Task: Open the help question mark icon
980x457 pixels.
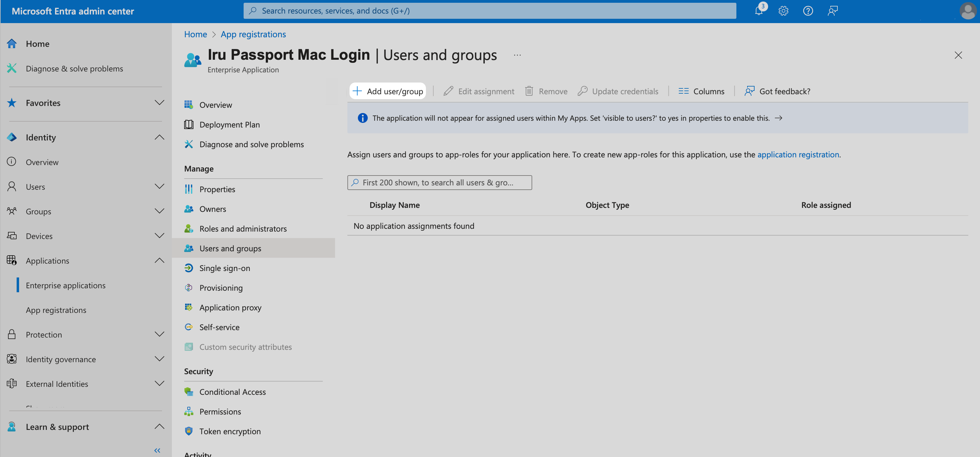Action: pos(808,11)
